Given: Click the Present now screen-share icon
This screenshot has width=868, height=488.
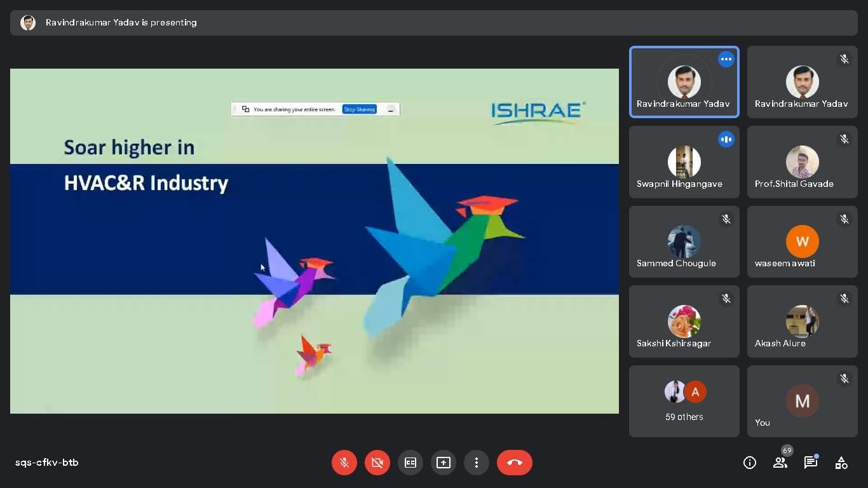Looking at the screenshot, I should tap(443, 463).
